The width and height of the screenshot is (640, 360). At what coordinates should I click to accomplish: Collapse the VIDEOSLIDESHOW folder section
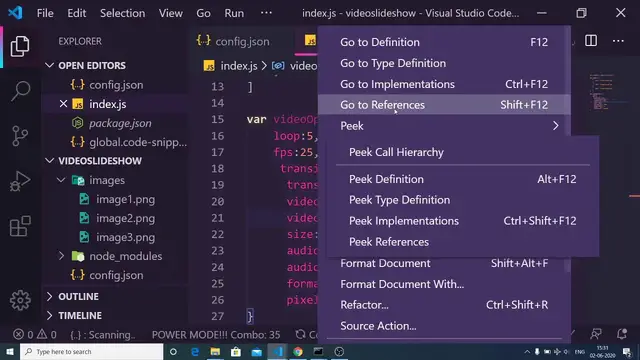coord(49,161)
